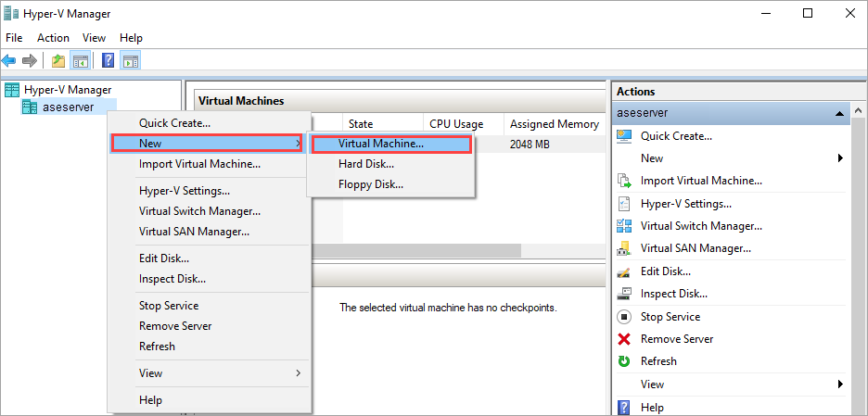
Task: Select Stop Service in context menu
Action: [208, 306]
